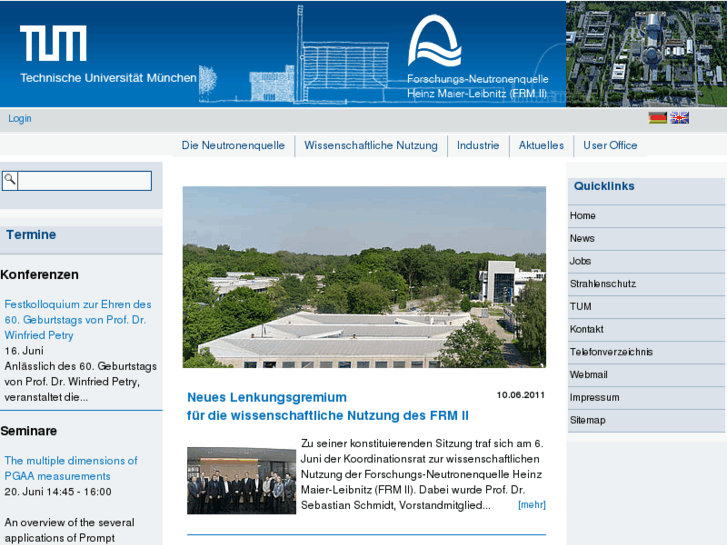Click the Technische Universität München text

point(108,78)
